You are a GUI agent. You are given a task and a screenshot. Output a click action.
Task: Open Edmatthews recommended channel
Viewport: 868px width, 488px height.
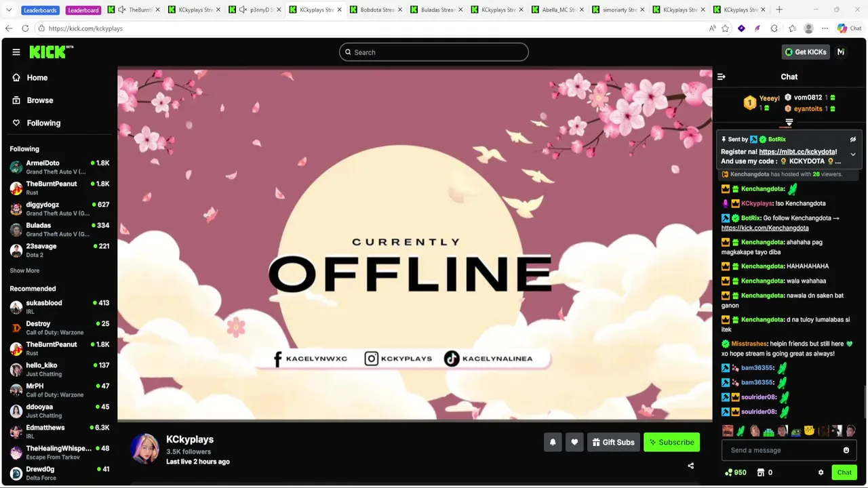pos(60,432)
